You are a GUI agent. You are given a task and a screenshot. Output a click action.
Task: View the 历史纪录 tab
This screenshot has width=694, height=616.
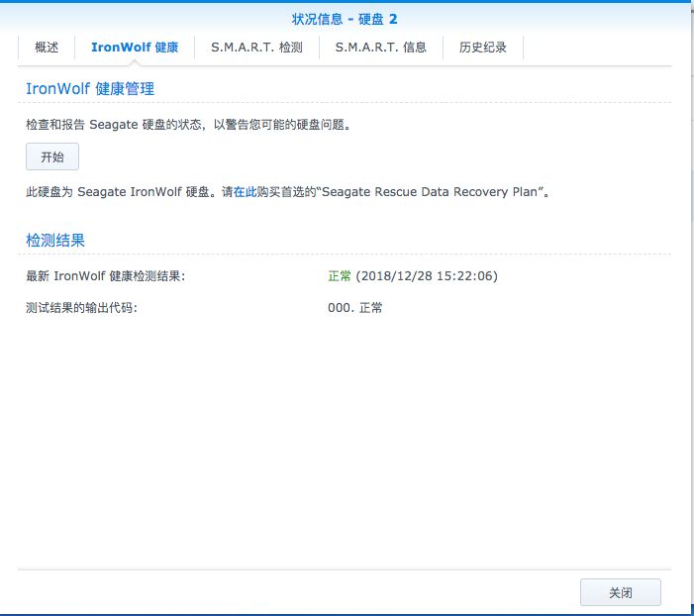coord(483,48)
